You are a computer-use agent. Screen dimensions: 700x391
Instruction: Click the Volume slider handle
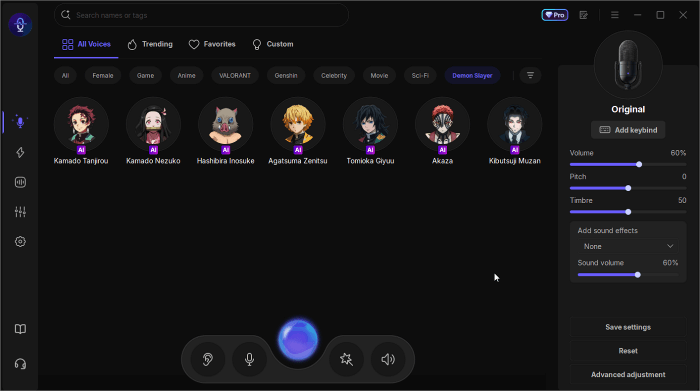click(x=639, y=164)
